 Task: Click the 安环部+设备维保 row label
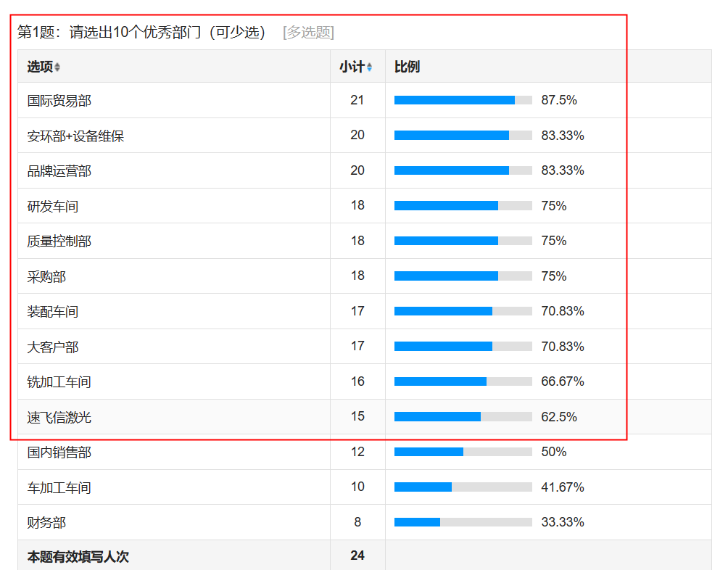tap(75, 136)
